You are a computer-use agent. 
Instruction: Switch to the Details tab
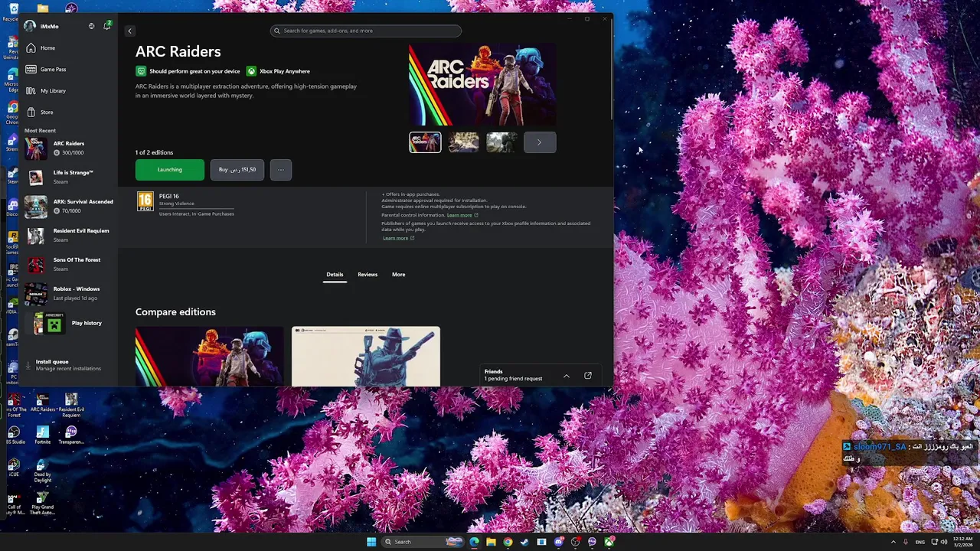pos(335,275)
